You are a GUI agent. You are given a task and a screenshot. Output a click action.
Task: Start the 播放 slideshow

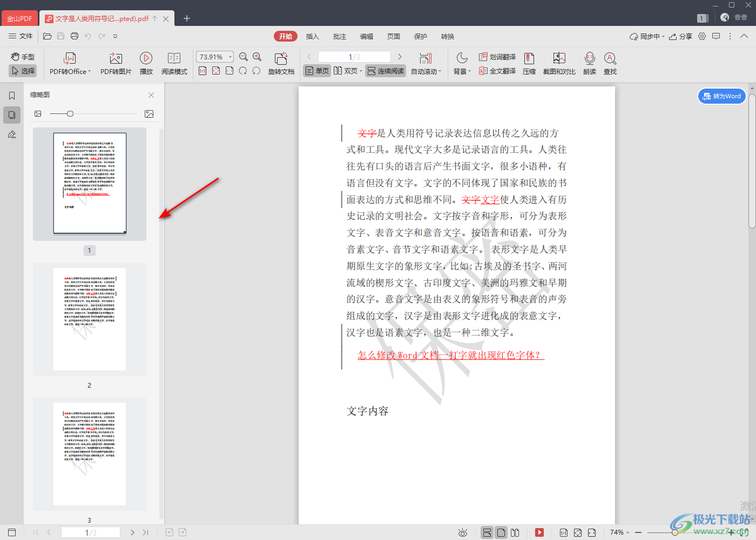tap(146, 64)
